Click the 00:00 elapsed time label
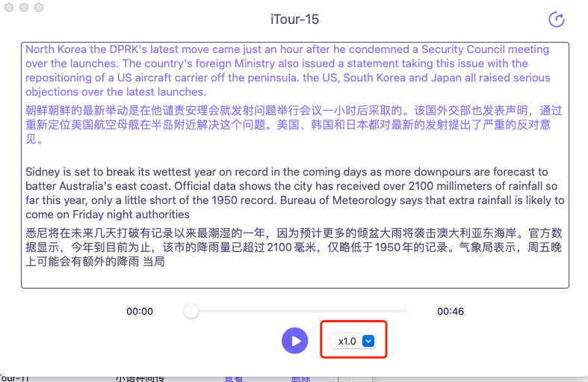Image resolution: width=588 pixels, height=382 pixels. [x=140, y=312]
